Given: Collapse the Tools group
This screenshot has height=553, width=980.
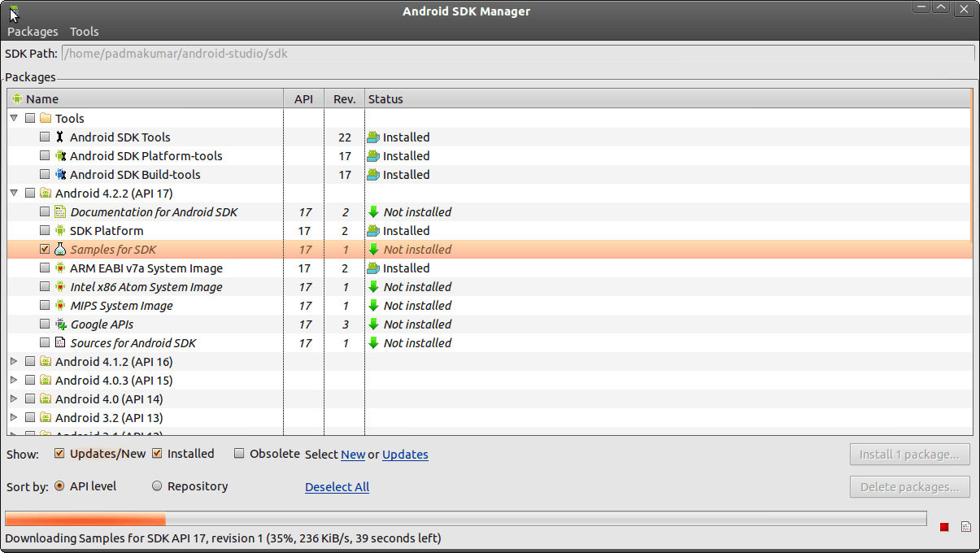Looking at the screenshot, I should (x=14, y=119).
